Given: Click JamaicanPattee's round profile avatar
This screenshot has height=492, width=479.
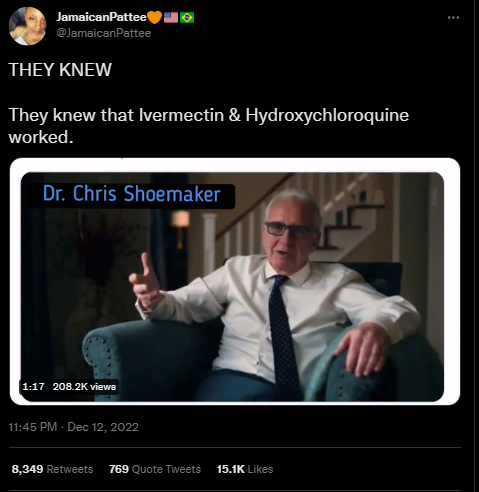Looking at the screenshot, I should point(27,26).
